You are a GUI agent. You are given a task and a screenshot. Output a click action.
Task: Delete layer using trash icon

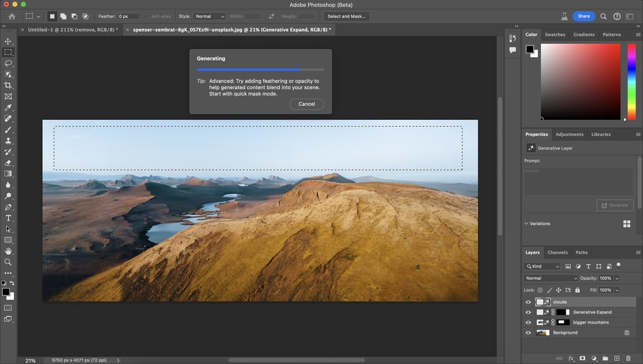[x=627, y=358]
